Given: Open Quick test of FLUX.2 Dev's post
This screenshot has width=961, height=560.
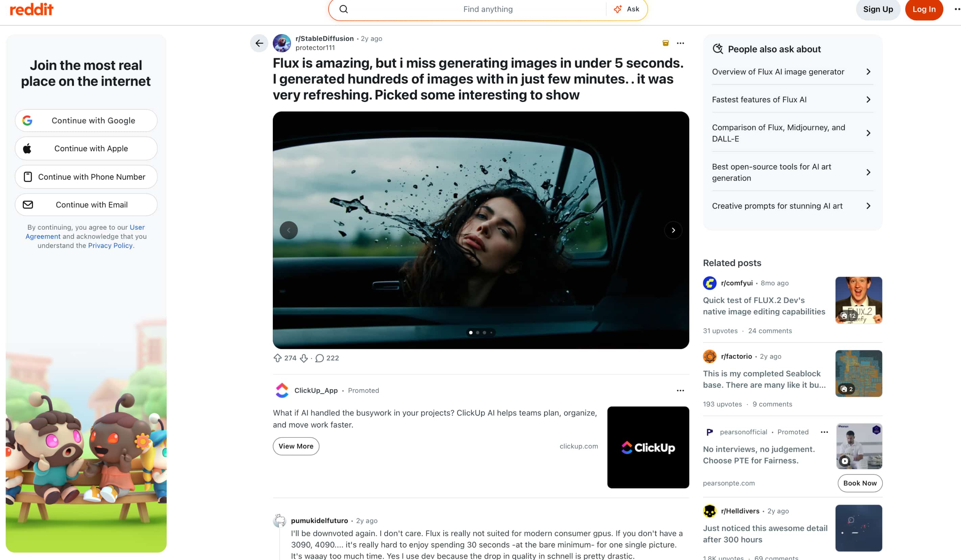Looking at the screenshot, I should [x=764, y=306].
